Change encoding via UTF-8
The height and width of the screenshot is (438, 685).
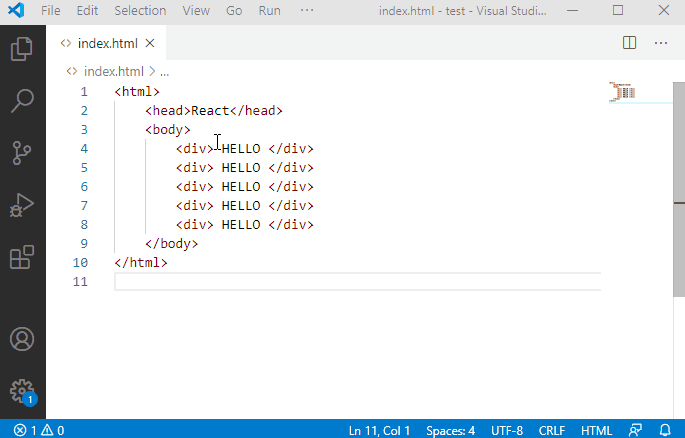click(507, 431)
